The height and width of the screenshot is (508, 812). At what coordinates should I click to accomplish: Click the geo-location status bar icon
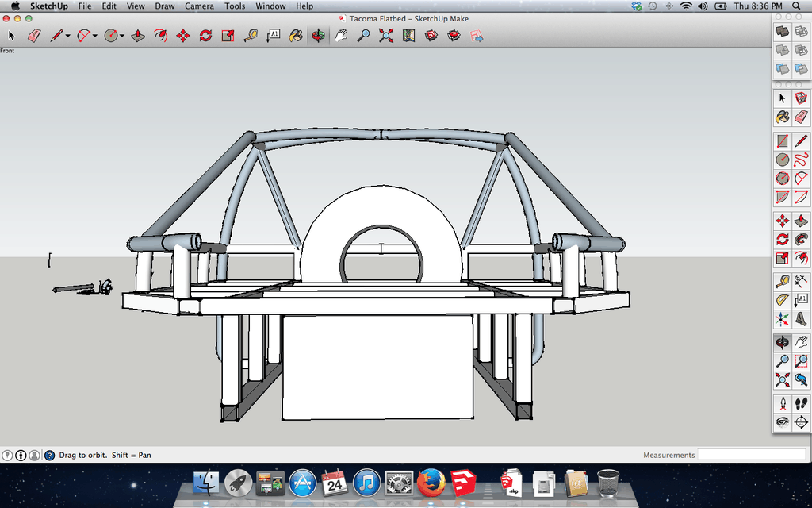click(x=7, y=455)
